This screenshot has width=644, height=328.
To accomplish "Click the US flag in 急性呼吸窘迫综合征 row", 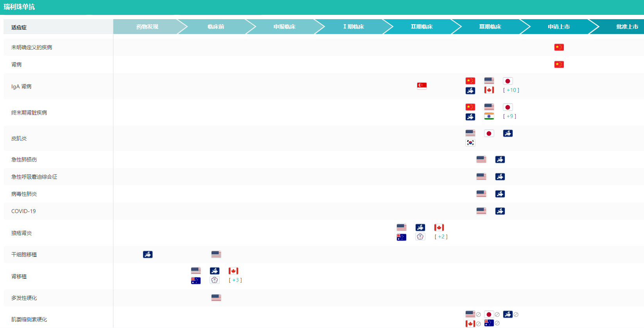I will pos(481,177).
